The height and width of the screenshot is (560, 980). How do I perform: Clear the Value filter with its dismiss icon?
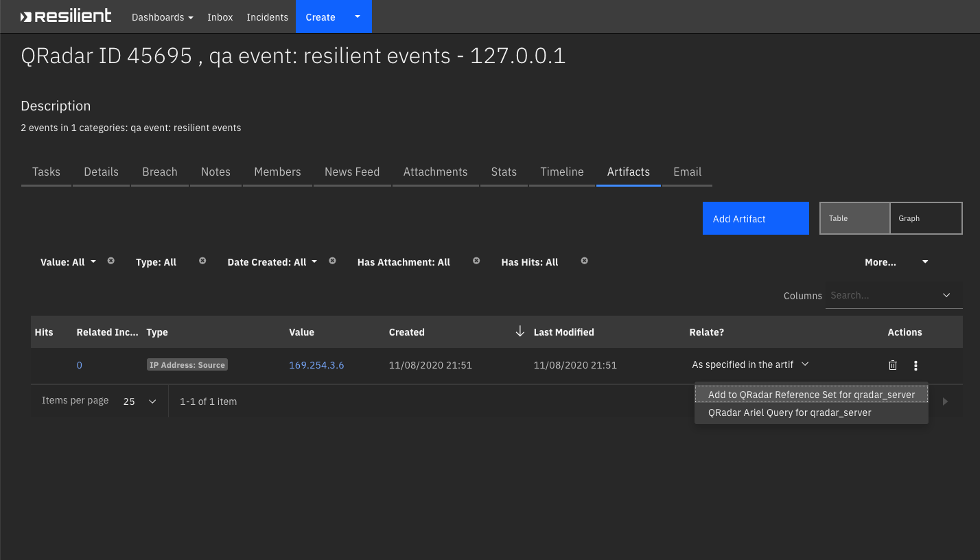110,261
